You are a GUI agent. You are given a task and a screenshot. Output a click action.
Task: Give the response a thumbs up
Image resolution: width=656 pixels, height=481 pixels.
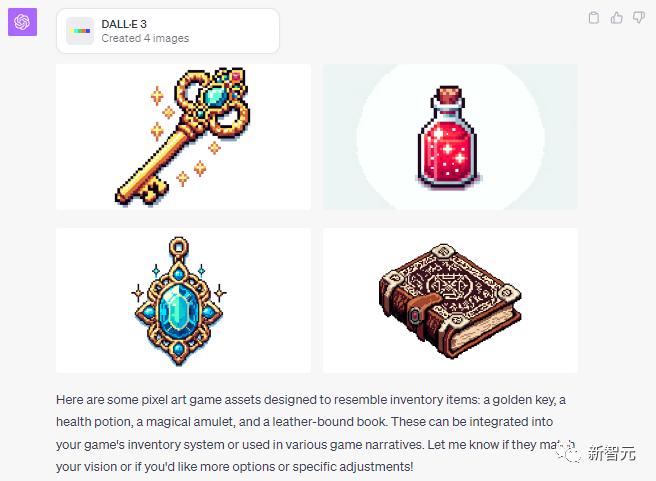[616, 18]
